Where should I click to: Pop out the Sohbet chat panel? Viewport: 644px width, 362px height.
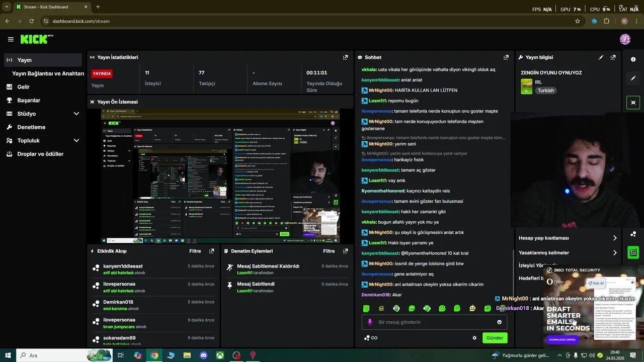[506, 57]
